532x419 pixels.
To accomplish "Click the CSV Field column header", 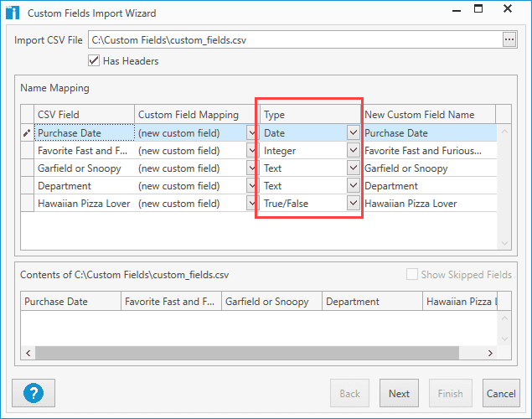I will [84, 114].
